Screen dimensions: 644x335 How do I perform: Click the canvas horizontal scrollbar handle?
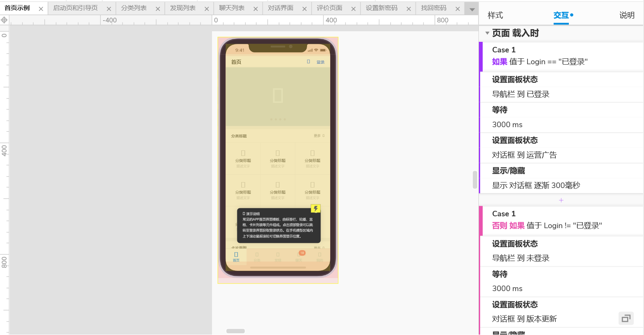[236, 331]
